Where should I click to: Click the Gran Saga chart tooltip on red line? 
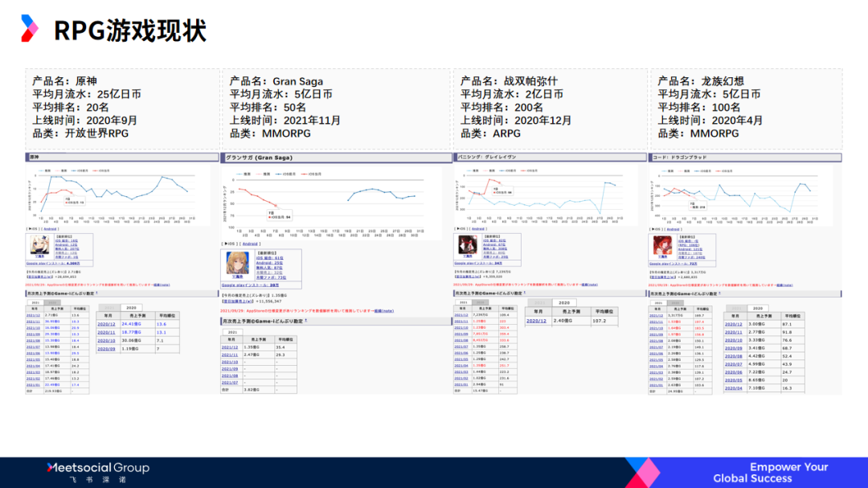280,215
